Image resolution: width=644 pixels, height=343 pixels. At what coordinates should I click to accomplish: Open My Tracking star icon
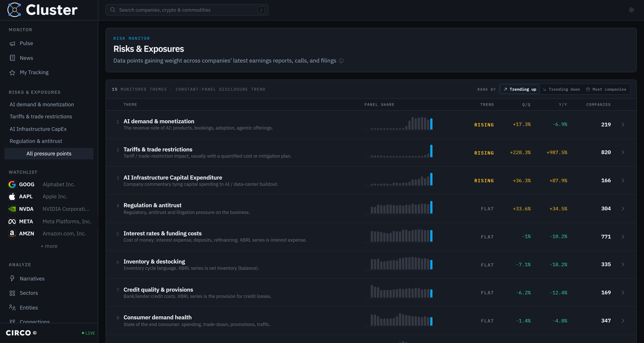(12, 72)
